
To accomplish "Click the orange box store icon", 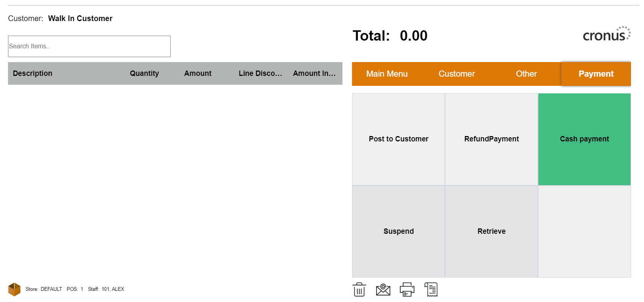I will [x=14, y=289].
